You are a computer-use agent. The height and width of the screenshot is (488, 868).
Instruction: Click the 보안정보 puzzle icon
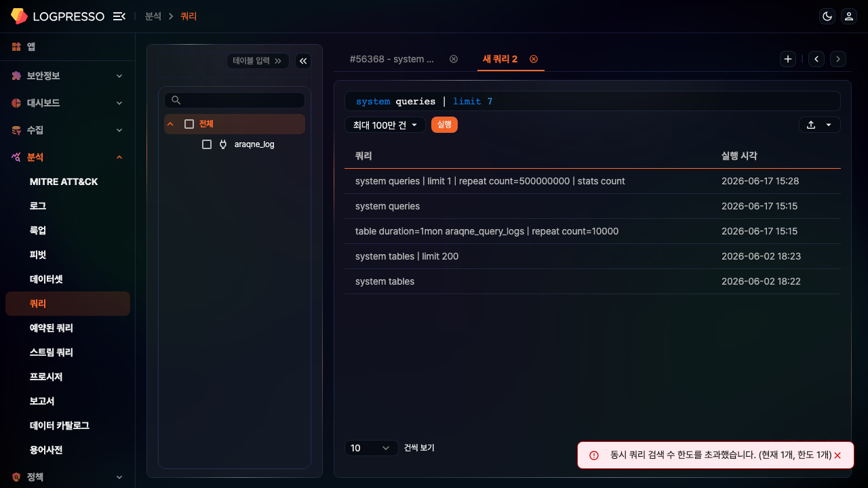pyautogui.click(x=16, y=76)
